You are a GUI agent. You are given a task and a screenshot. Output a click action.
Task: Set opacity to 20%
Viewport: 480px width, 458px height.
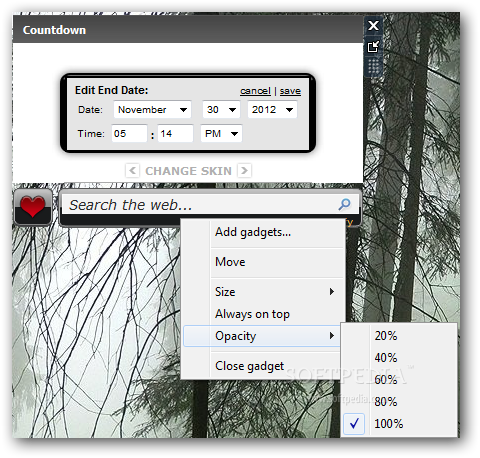(399, 336)
